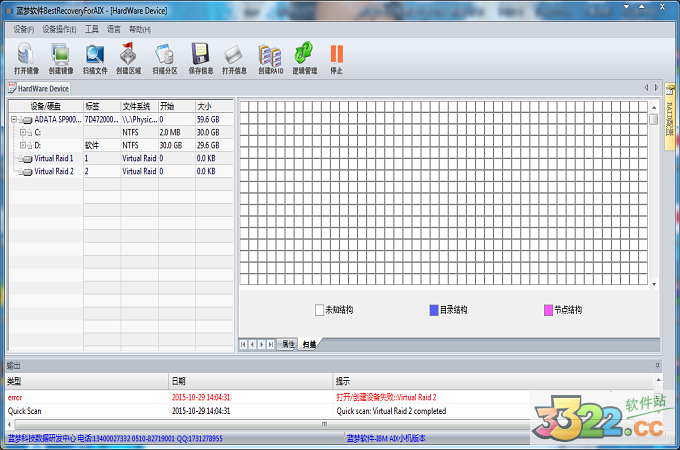Viewport: 680px width, 450px height.
Task: Click the 创建镜像 (Create Image) toolbar icon
Action: point(60,55)
